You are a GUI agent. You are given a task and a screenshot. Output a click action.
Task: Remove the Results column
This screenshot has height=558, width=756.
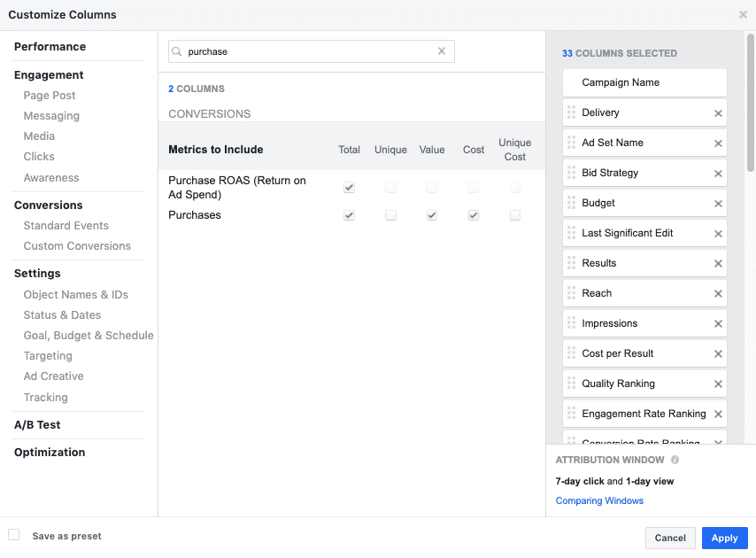(718, 264)
